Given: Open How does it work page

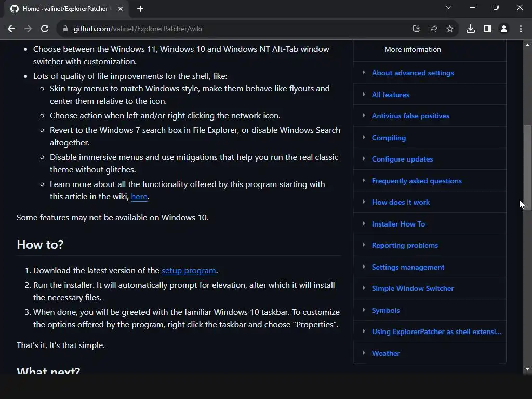Looking at the screenshot, I should pos(401,202).
